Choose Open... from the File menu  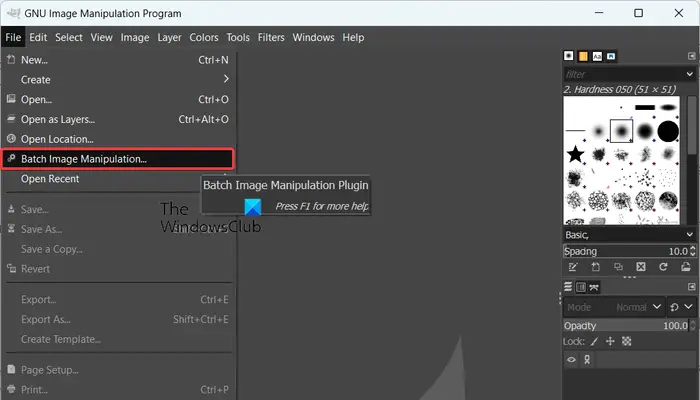tap(118, 99)
